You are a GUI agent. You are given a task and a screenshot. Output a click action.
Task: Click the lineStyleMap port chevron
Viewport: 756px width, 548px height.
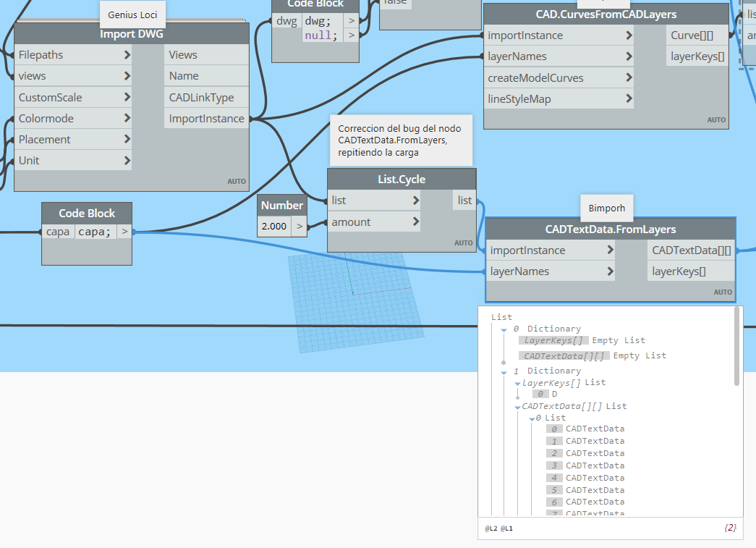click(629, 99)
